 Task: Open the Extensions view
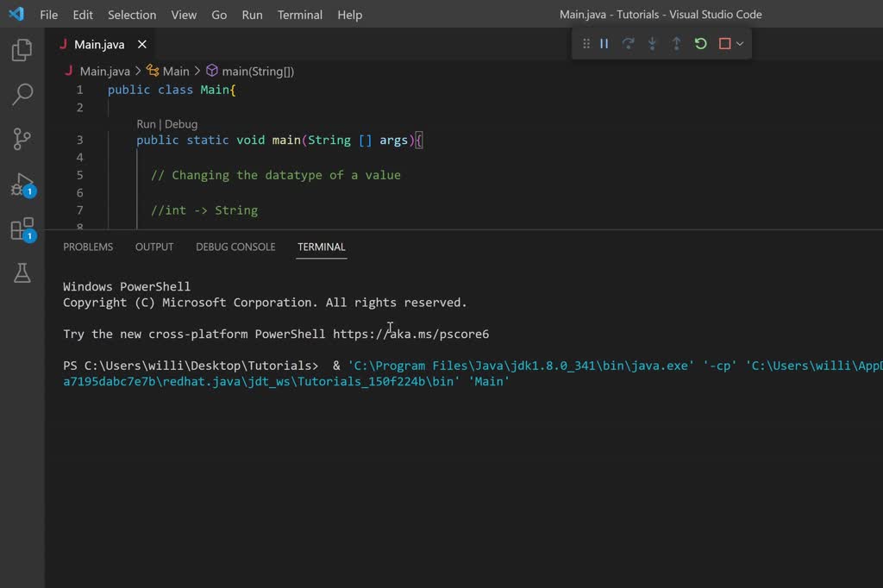pos(22,229)
